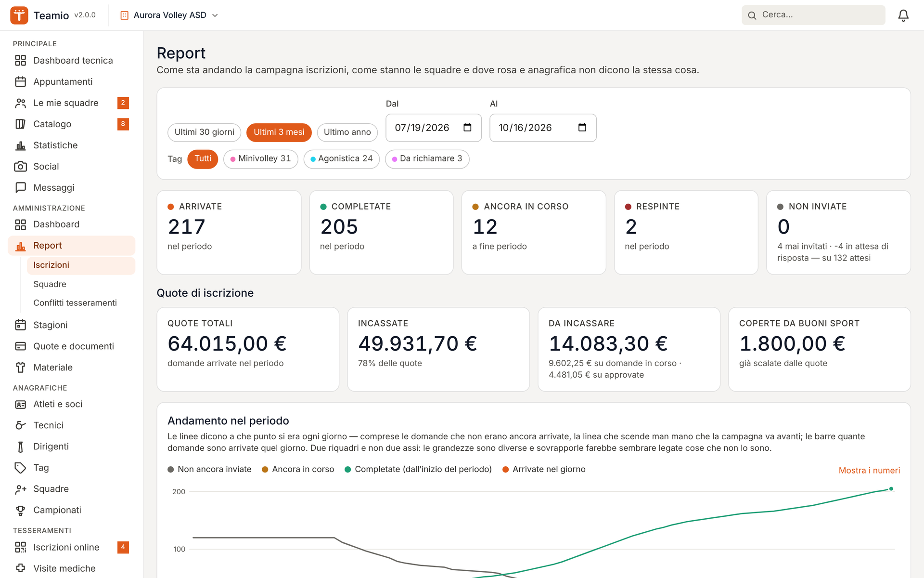
Task: Click the Cerca search field
Action: 813,15
